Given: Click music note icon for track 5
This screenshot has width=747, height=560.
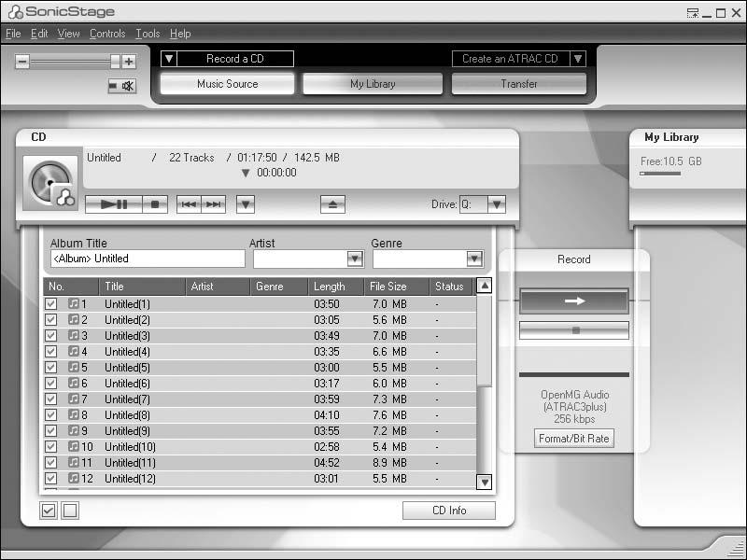Looking at the screenshot, I should tap(74, 367).
